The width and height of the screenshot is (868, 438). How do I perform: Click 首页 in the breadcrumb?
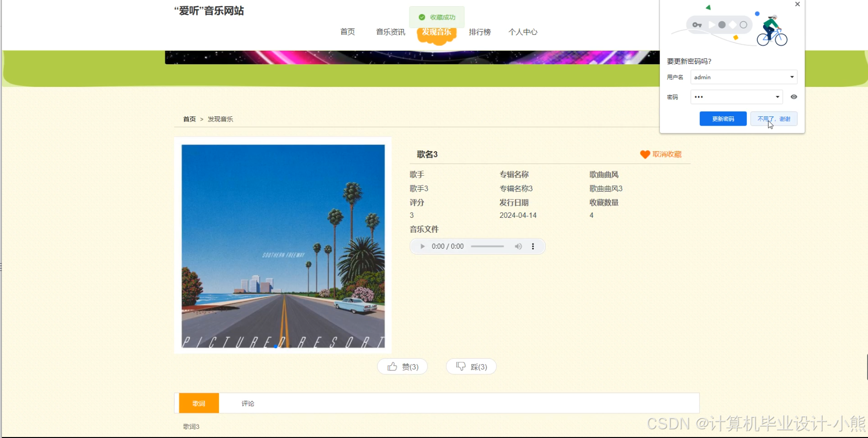click(189, 119)
